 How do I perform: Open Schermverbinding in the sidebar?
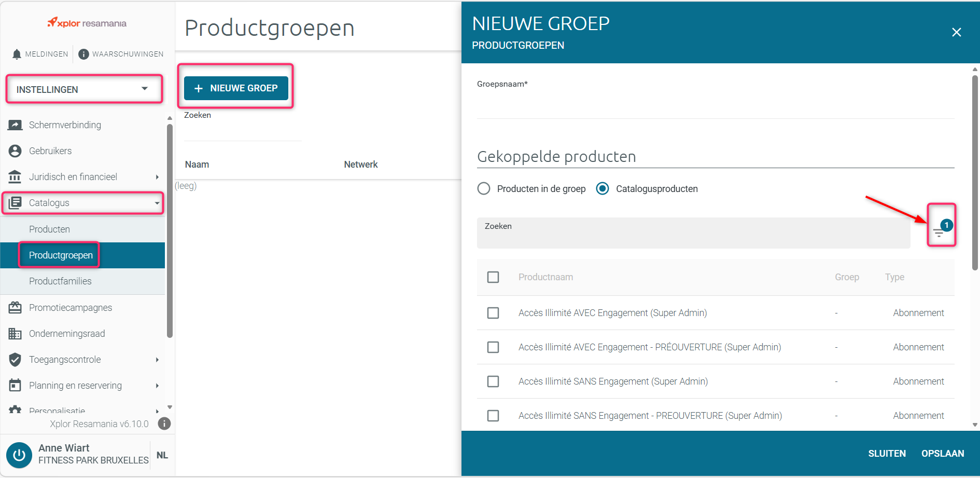(x=65, y=125)
